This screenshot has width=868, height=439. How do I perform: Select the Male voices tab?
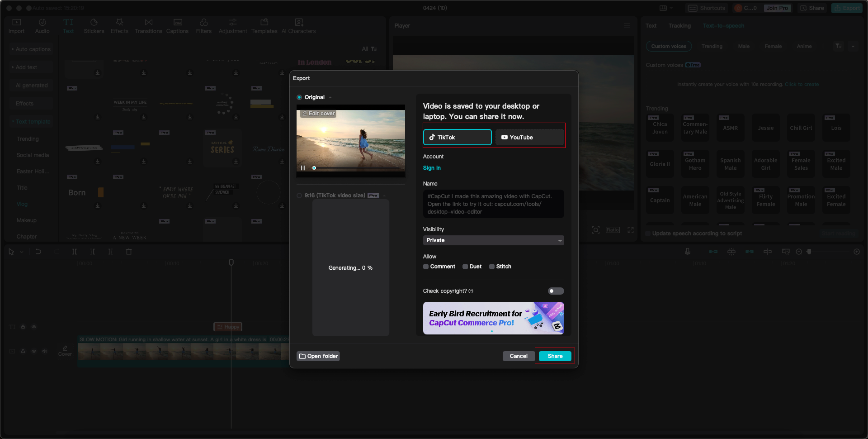744,46
